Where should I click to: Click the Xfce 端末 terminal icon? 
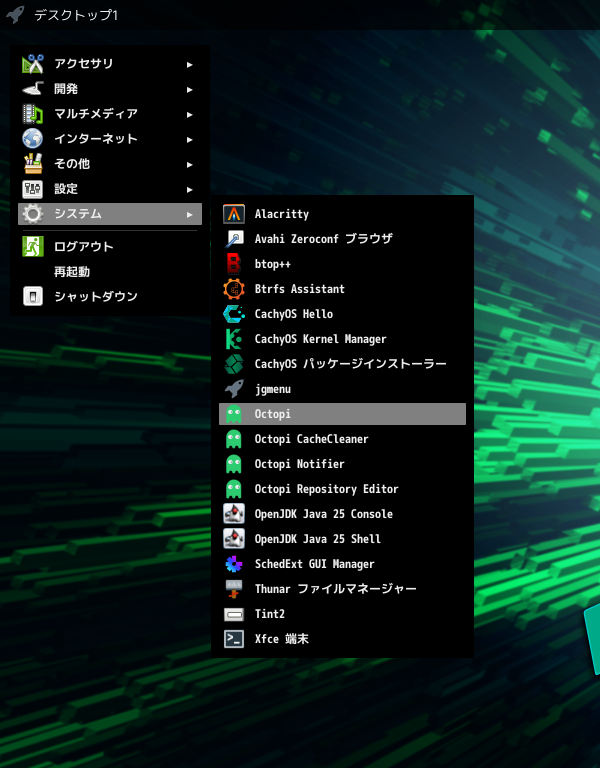pyautogui.click(x=234, y=639)
